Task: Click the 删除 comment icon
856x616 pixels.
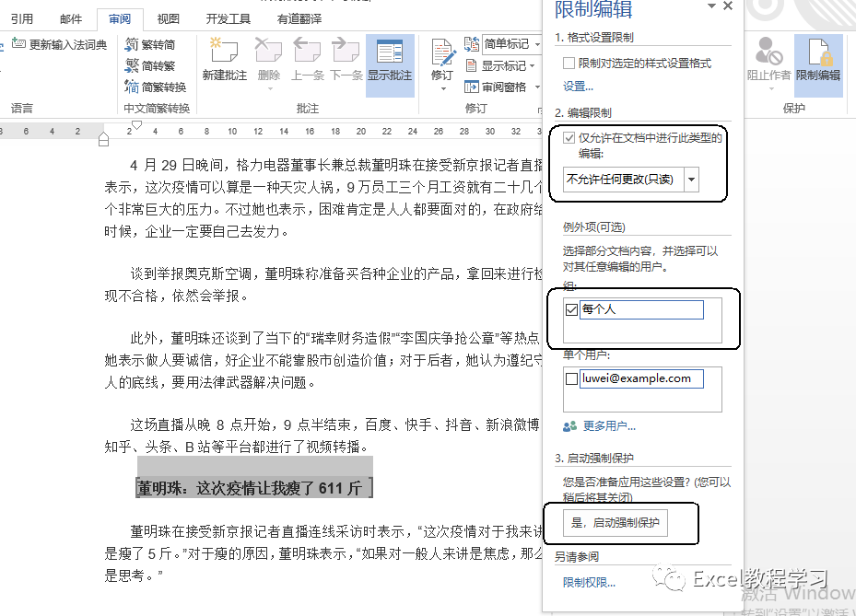Action: pos(268,51)
